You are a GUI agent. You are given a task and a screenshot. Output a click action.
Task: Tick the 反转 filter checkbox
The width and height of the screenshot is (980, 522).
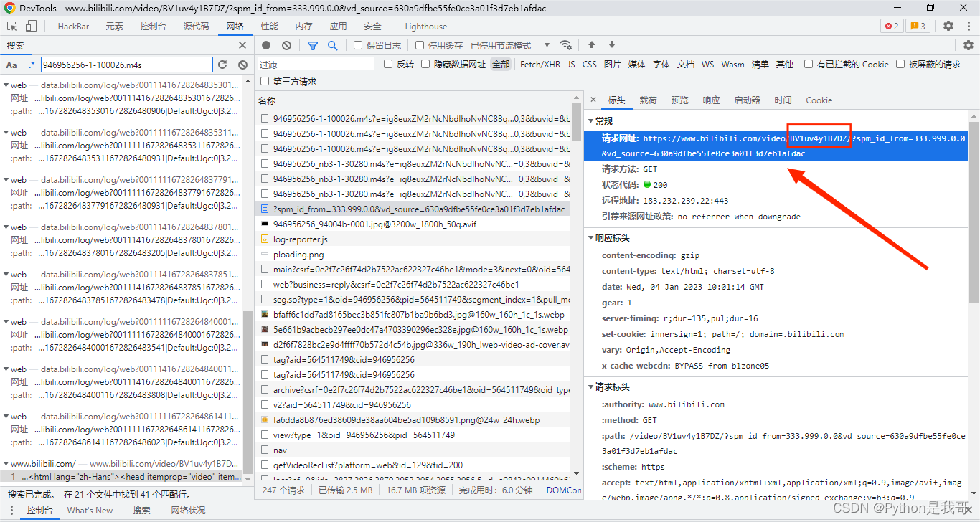388,64
